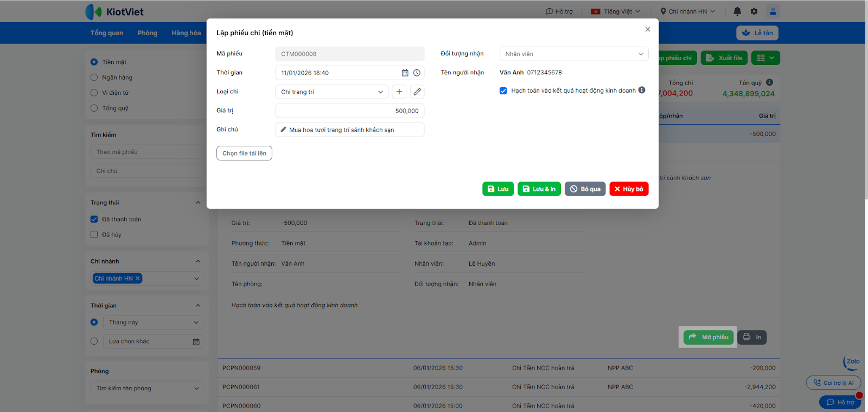Viewport: 868px width, 412px height.
Task: Click the Theo mã phiếu search field
Action: [x=146, y=152]
